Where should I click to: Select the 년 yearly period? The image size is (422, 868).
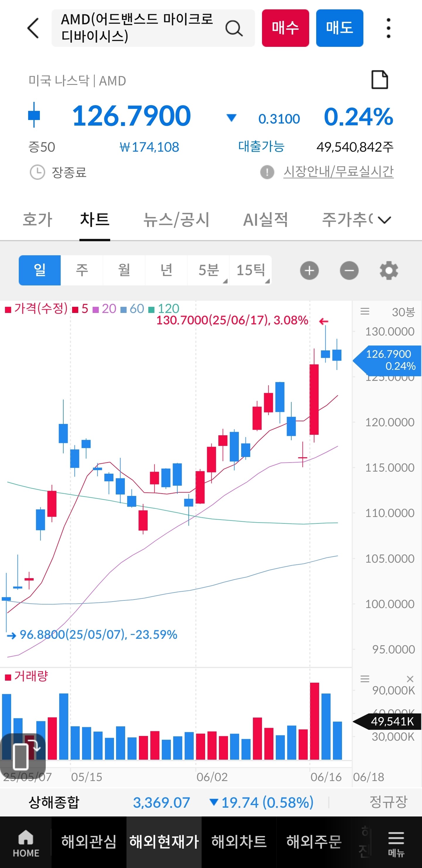pyautogui.click(x=166, y=270)
